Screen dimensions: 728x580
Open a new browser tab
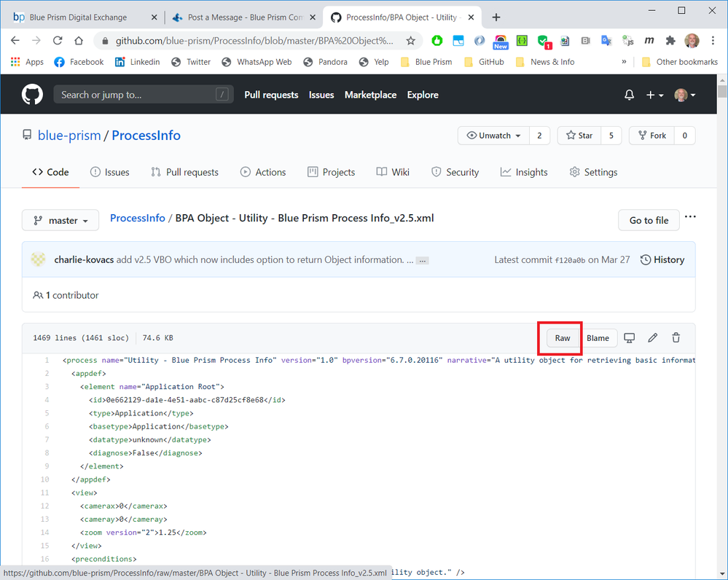pos(496,17)
